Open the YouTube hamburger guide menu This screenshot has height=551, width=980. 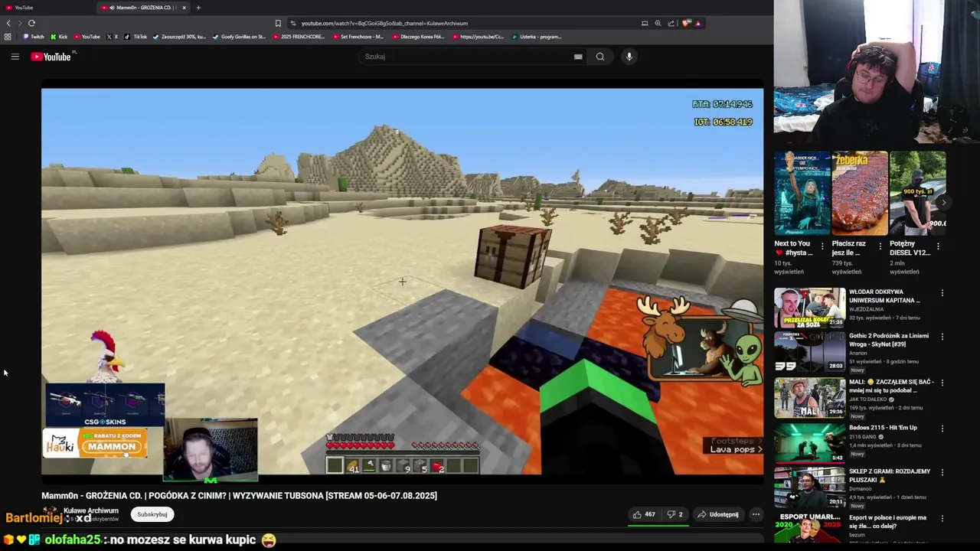point(15,57)
